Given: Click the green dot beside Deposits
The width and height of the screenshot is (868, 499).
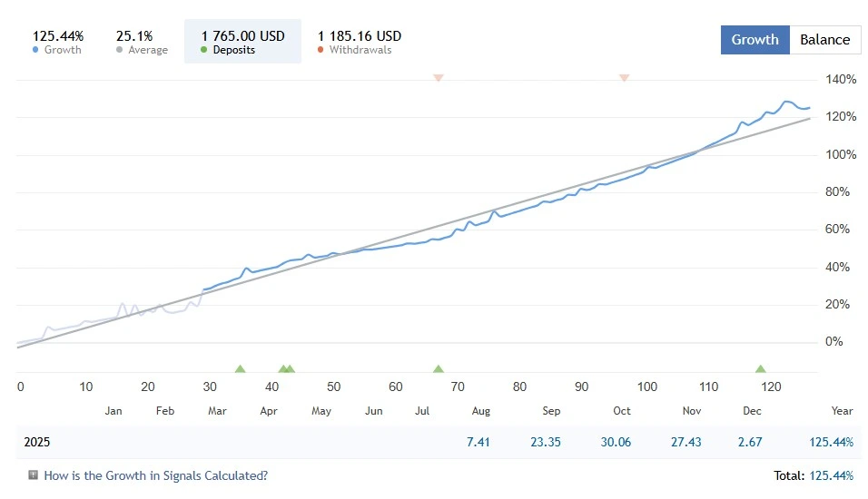Looking at the screenshot, I should 204,50.
